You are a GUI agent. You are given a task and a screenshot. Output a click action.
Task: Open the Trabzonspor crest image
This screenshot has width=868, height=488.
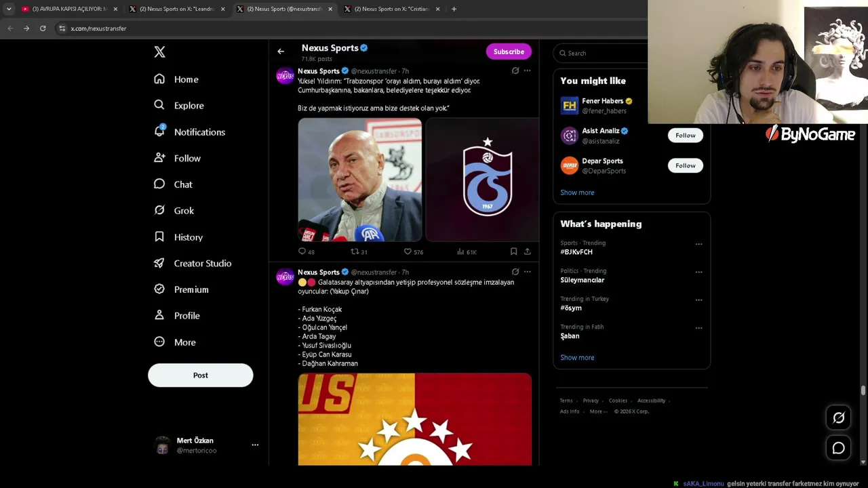[482, 180]
